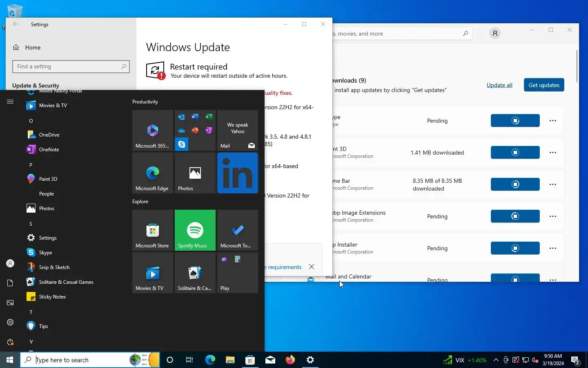
Task: Click the Windows Start button
Action: pos(10,360)
